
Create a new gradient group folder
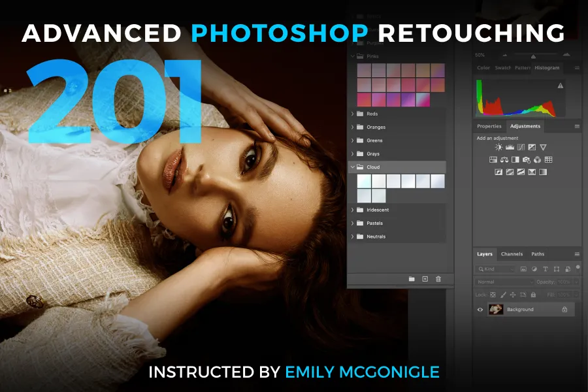[412, 279]
